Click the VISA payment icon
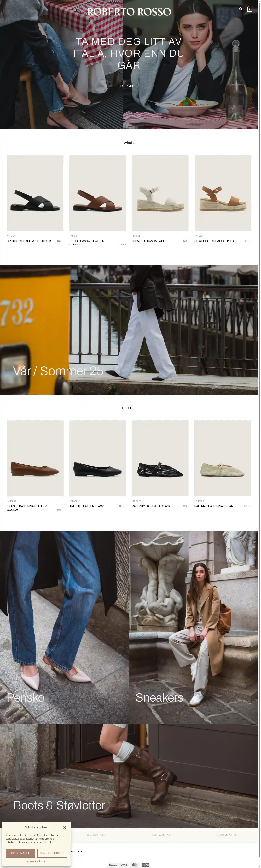 (x=124, y=865)
